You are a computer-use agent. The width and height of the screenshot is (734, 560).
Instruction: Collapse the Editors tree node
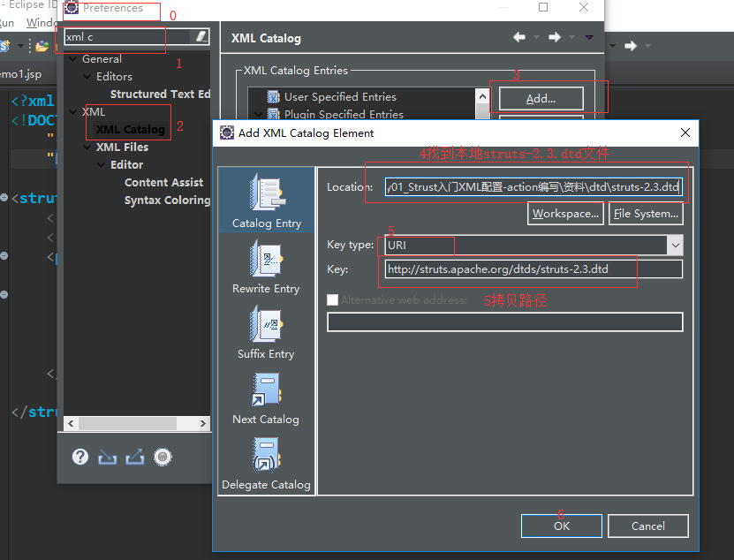coord(87,76)
